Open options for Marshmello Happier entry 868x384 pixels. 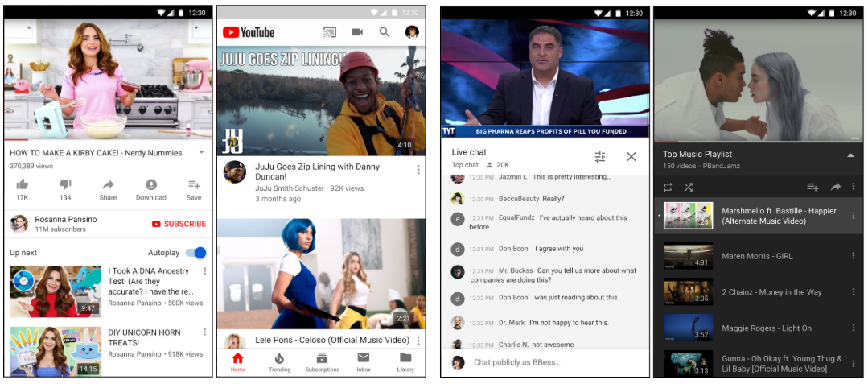coord(853,216)
